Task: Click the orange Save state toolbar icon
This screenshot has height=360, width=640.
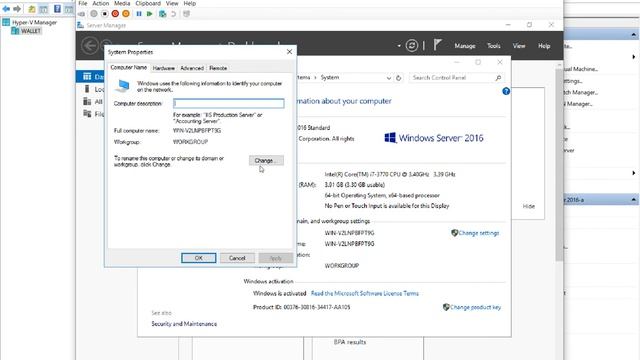Action: pos(126,14)
